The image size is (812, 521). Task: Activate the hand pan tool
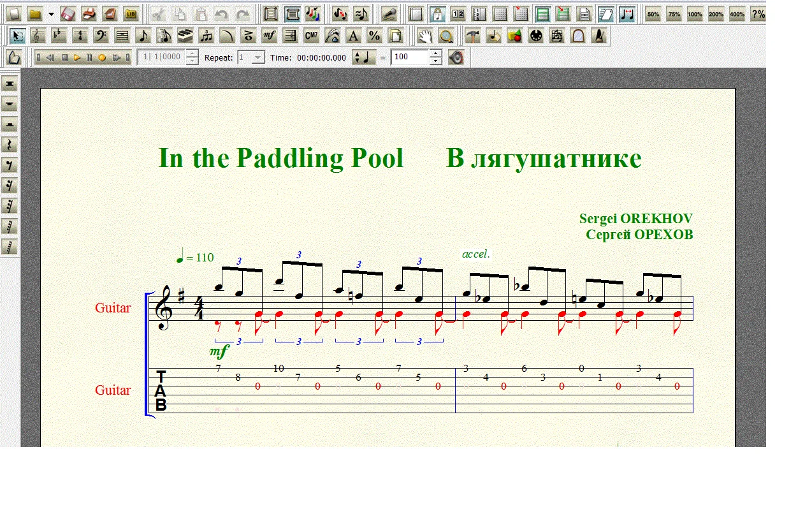point(425,36)
